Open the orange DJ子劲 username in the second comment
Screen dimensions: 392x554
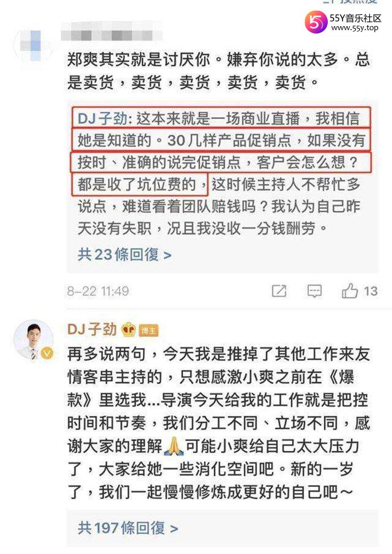[91, 329]
